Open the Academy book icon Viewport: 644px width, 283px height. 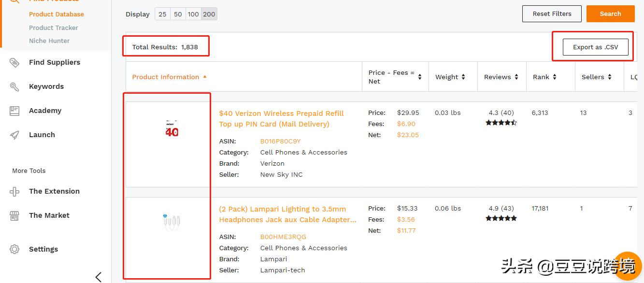tap(14, 111)
